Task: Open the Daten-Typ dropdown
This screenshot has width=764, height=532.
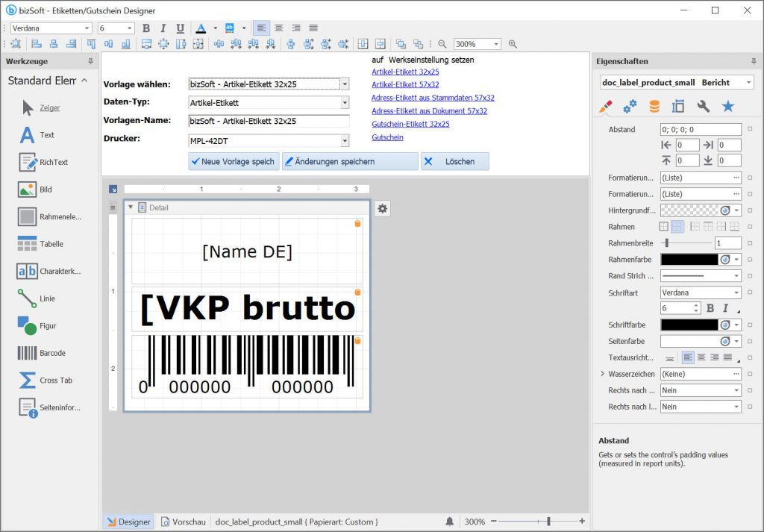Action: tap(345, 103)
